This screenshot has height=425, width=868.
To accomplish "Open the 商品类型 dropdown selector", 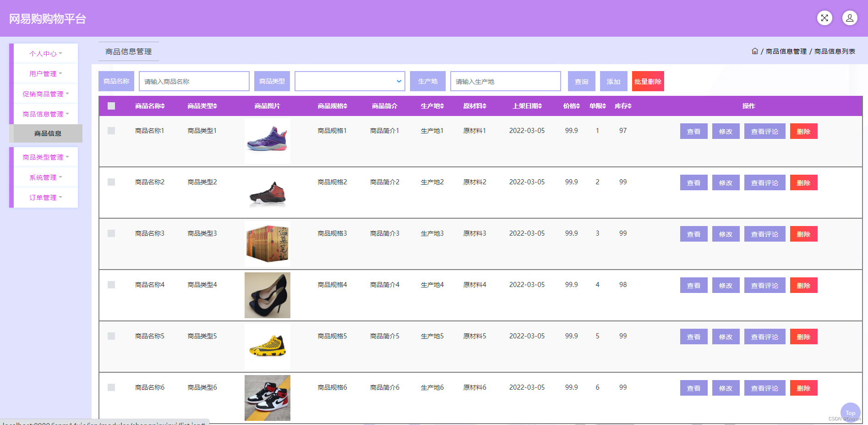I will click(350, 81).
